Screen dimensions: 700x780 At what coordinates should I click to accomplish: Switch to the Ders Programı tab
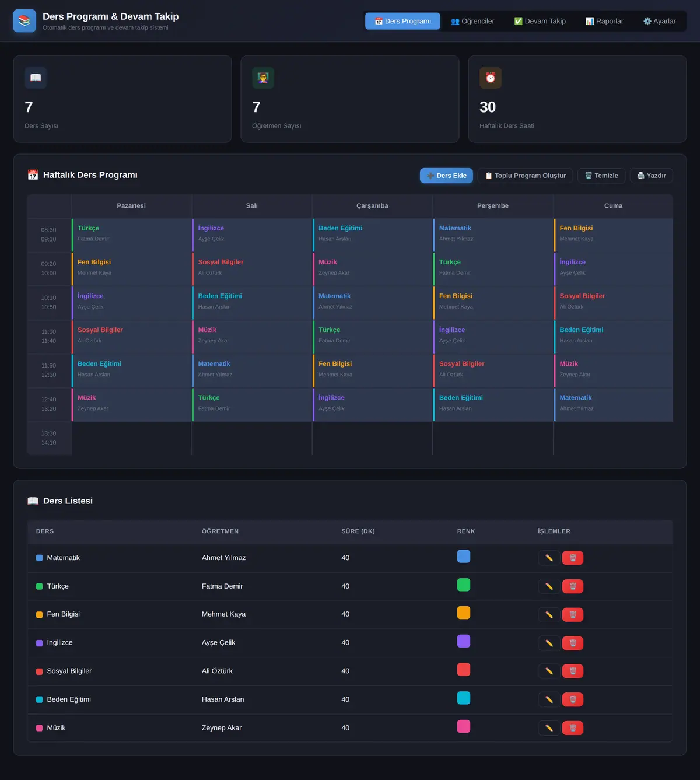pyautogui.click(x=402, y=21)
